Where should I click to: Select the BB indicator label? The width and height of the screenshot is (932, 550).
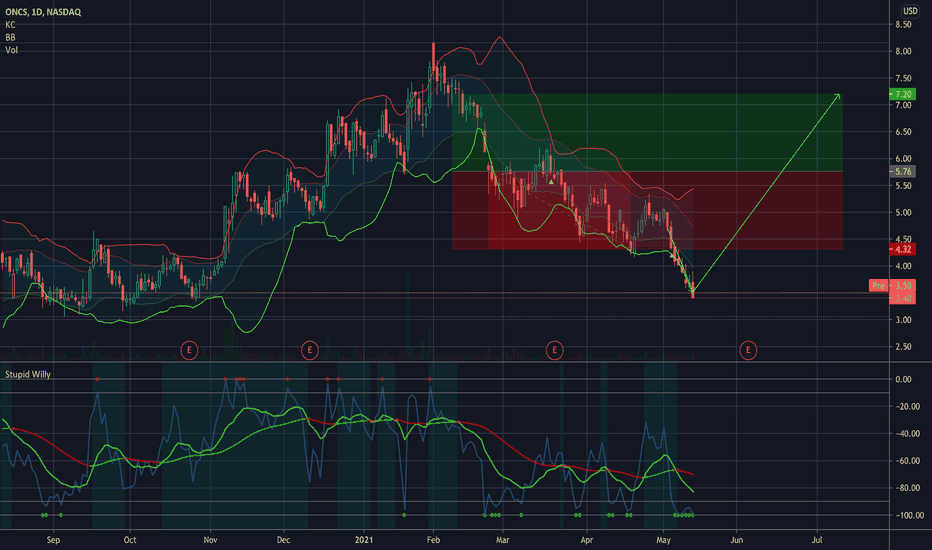pyautogui.click(x=10, y=37)
